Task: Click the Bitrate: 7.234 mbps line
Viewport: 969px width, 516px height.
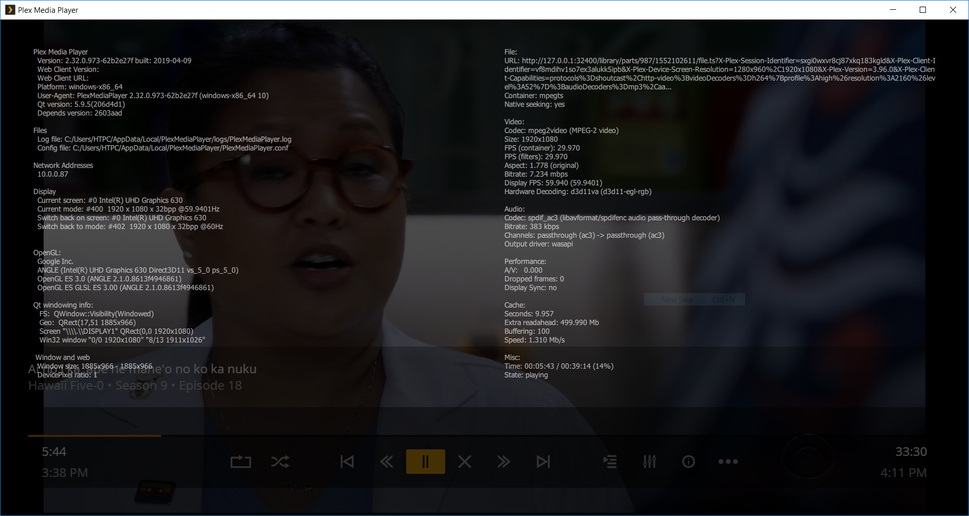Action: click(536, 174)
